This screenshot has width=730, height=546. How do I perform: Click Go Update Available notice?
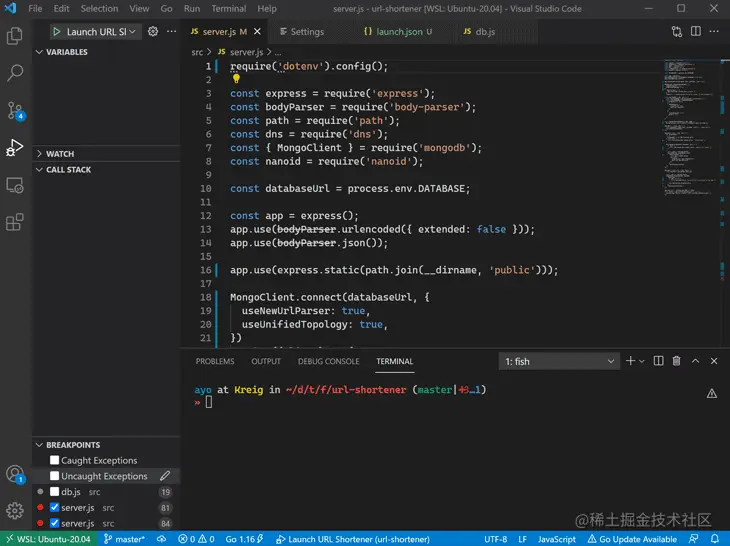[632, 539]
